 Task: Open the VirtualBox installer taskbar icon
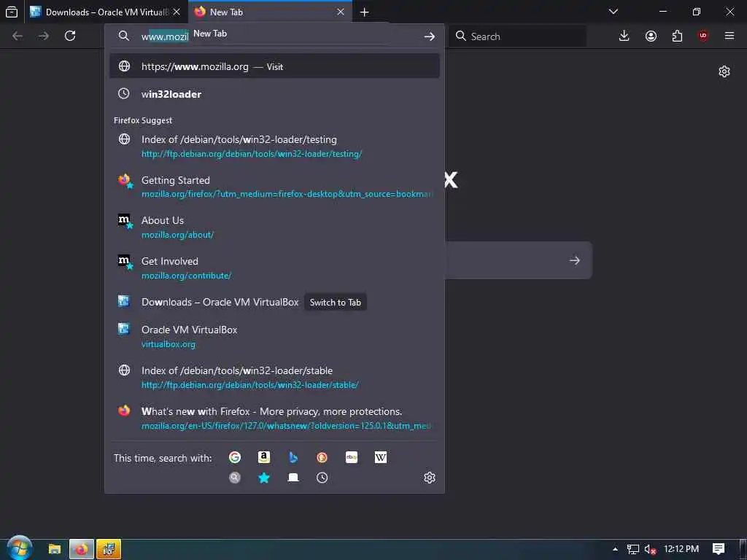coord(109,549)
